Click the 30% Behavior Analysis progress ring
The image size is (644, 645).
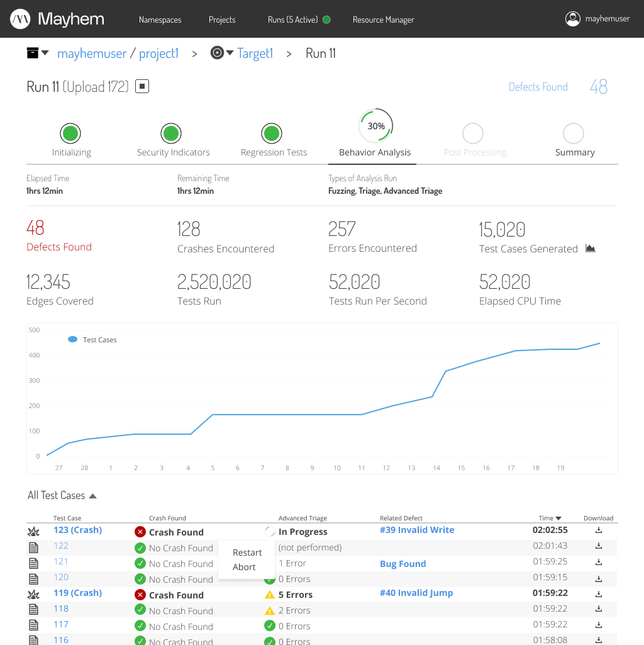point(376,126)
